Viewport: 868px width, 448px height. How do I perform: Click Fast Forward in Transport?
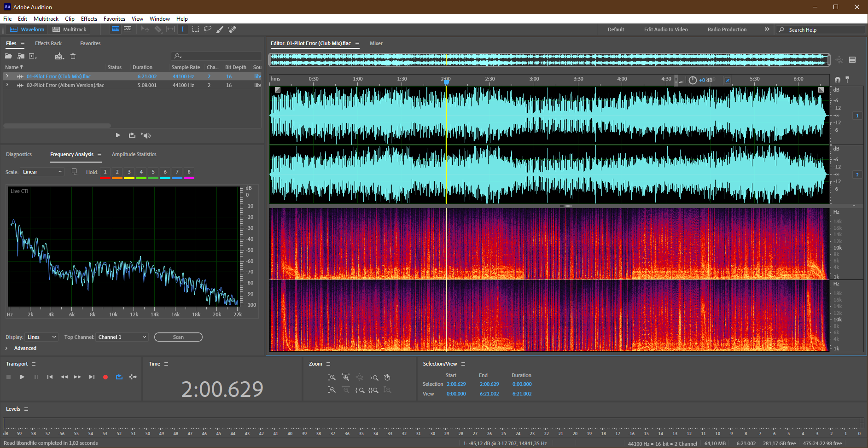(77, 377)
